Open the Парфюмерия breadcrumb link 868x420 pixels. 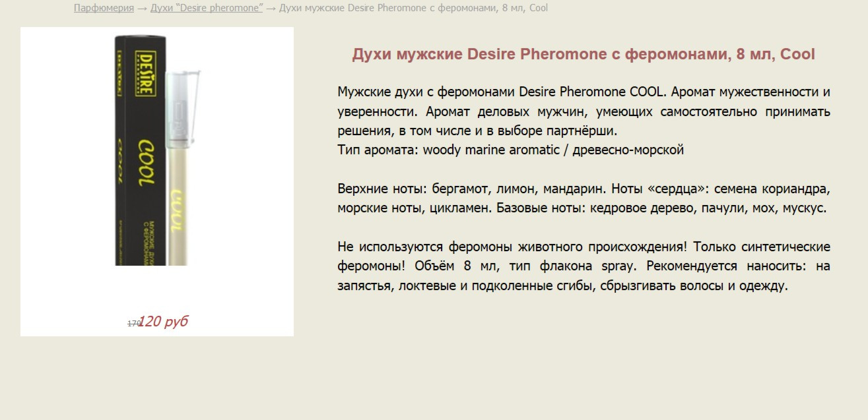point(104,8)
